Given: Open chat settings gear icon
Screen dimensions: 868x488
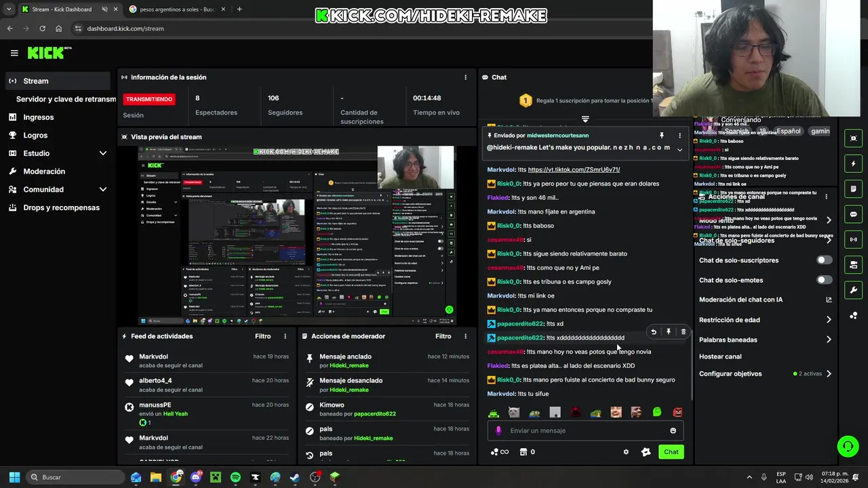Looking at the screenshot, I should pyautogui.click(x=626, y=452).
